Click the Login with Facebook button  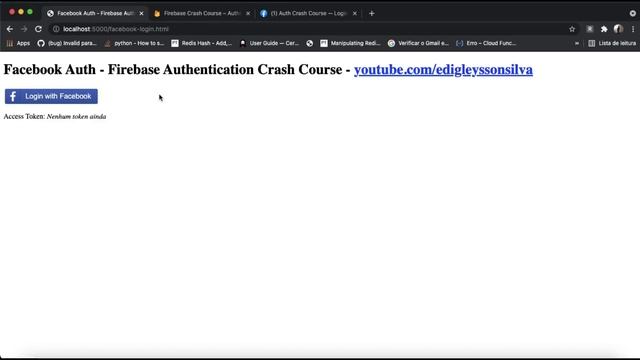pyautogui.click(x=51, y=96)
